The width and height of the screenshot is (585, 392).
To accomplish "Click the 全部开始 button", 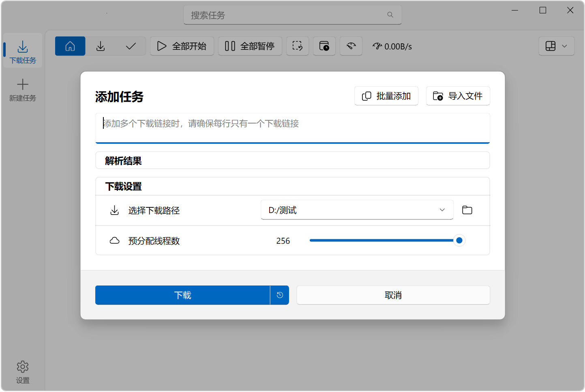I will [182, 46].
